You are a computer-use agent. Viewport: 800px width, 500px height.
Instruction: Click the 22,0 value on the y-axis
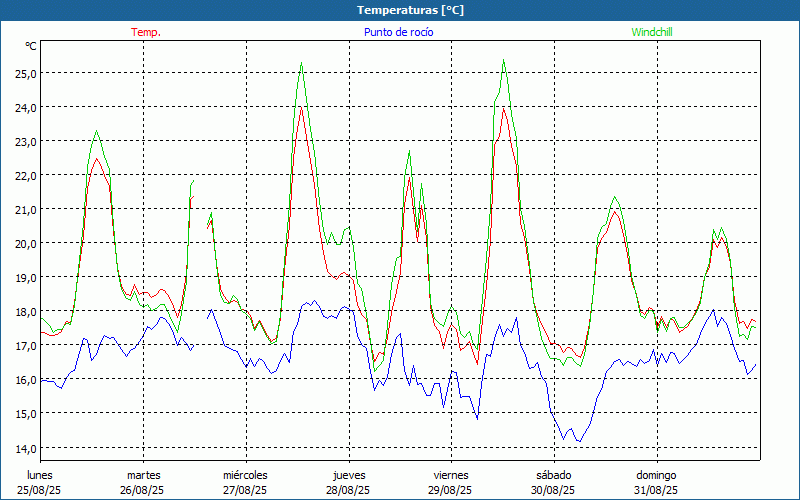(x=25, y=176)
